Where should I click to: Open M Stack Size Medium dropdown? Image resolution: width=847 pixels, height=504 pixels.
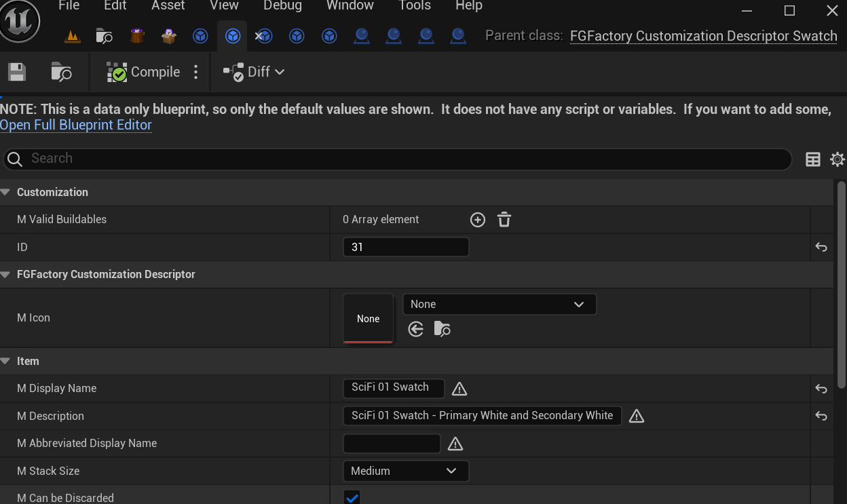coord(406,471)
